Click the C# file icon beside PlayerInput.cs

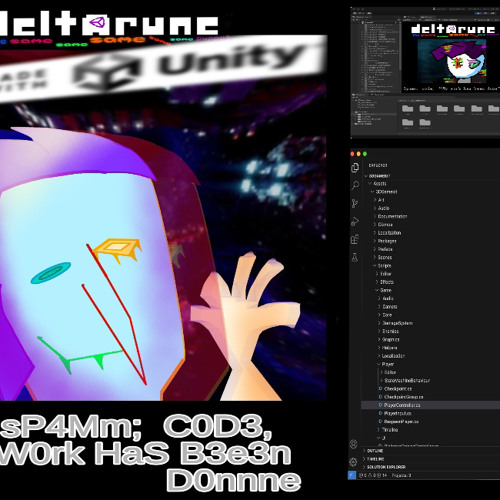click(x=380, y=413)
